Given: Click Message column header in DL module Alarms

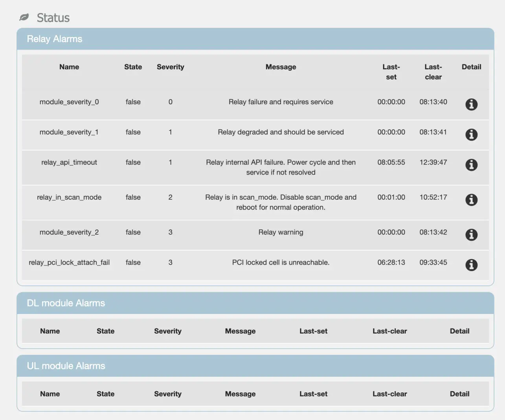Looking at the screenshot, I should 241,331.
